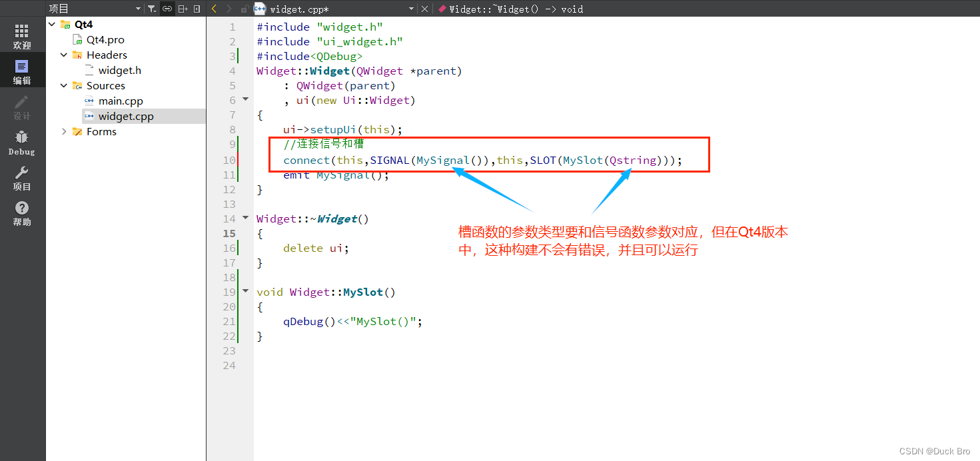Collapse the destructor fold marker at line 14
The height and width of the screenshot is (461, 980).
(245, 217)
